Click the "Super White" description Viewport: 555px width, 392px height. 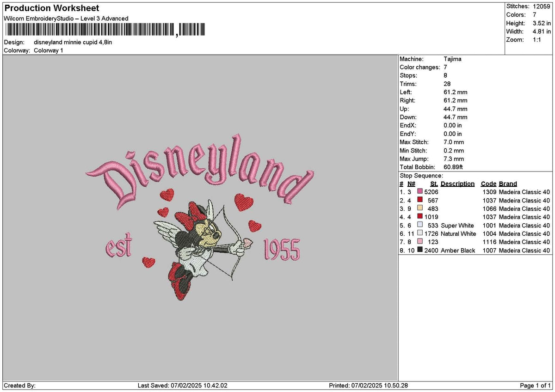click(457, 226)
